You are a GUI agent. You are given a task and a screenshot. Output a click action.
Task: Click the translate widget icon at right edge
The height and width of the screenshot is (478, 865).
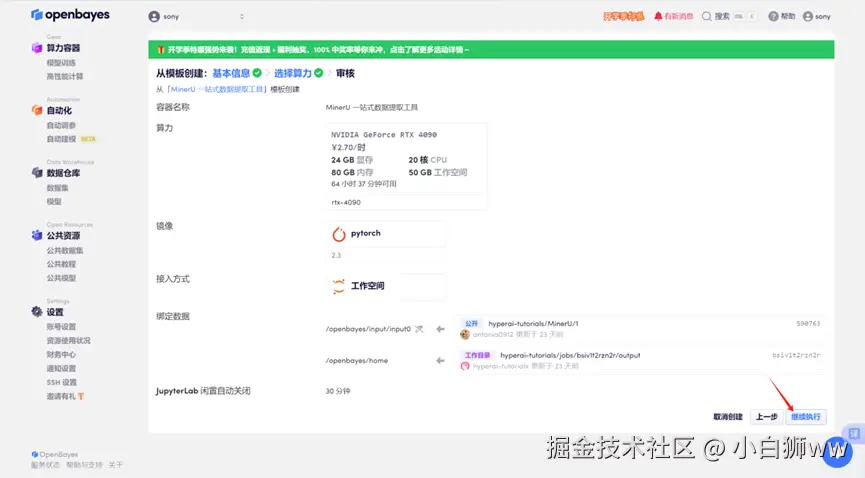coord(854,434)
